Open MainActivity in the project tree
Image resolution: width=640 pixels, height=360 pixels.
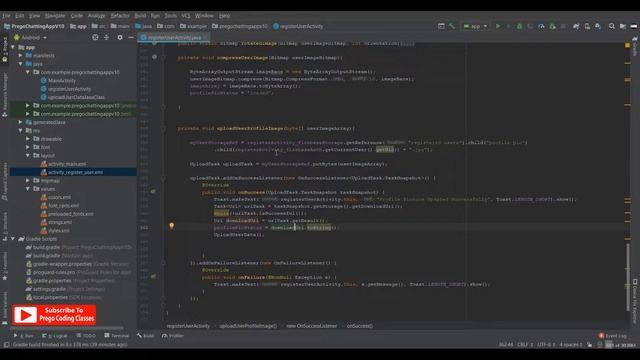point(62,80)
